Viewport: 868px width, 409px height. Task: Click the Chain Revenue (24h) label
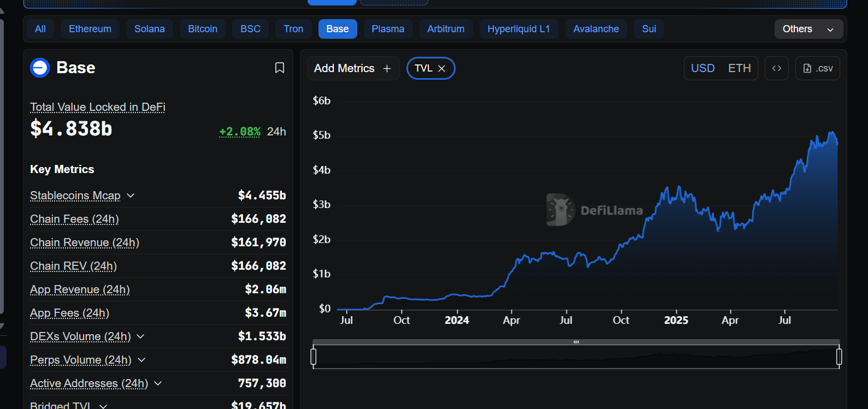(x=85, y=242)
